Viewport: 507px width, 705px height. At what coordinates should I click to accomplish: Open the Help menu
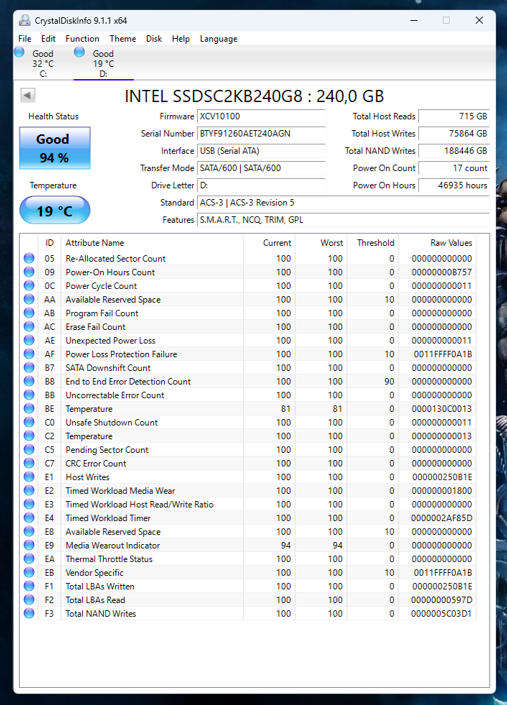click(x=181, y=39)
